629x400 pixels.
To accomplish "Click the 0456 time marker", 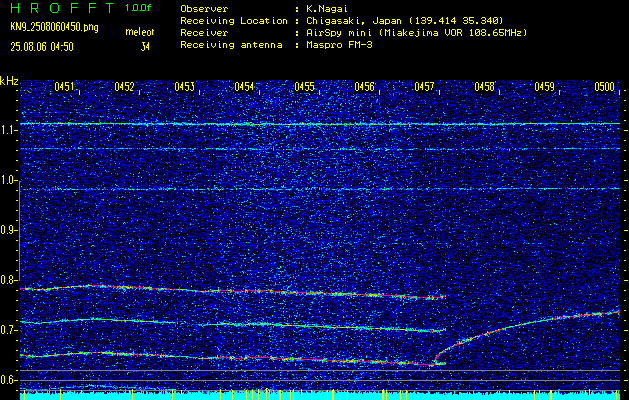I will pyautogui.click(x=364, y=87).
